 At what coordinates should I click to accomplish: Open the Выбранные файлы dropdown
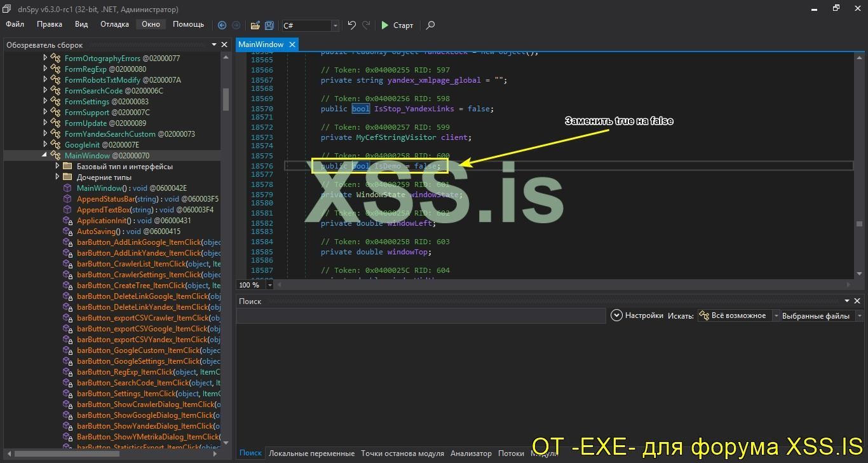tap(859, 315)
